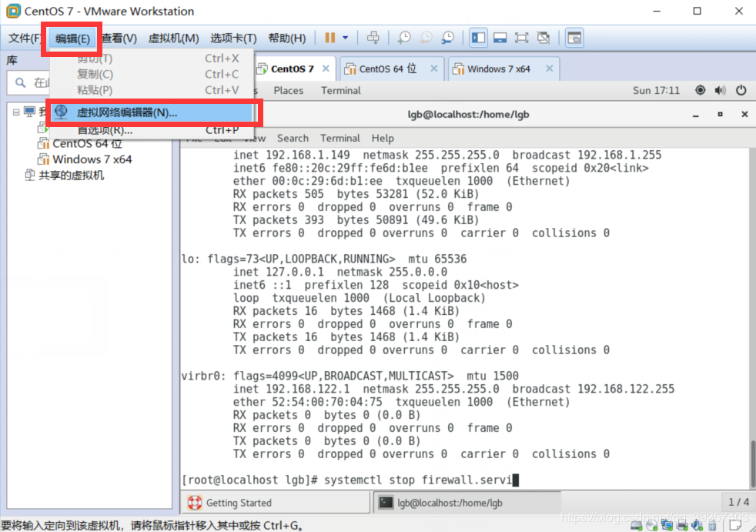
Task: Send Ctrl+Alt+Del to the virtual machine
Action: click(373, 38)
